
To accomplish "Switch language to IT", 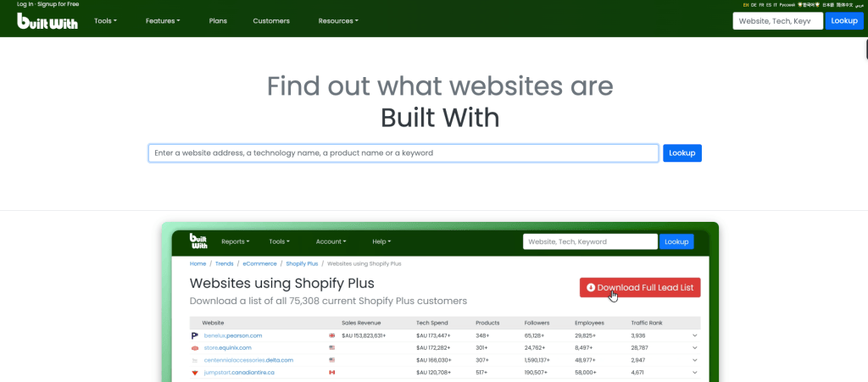I will [x=775, y=5].
